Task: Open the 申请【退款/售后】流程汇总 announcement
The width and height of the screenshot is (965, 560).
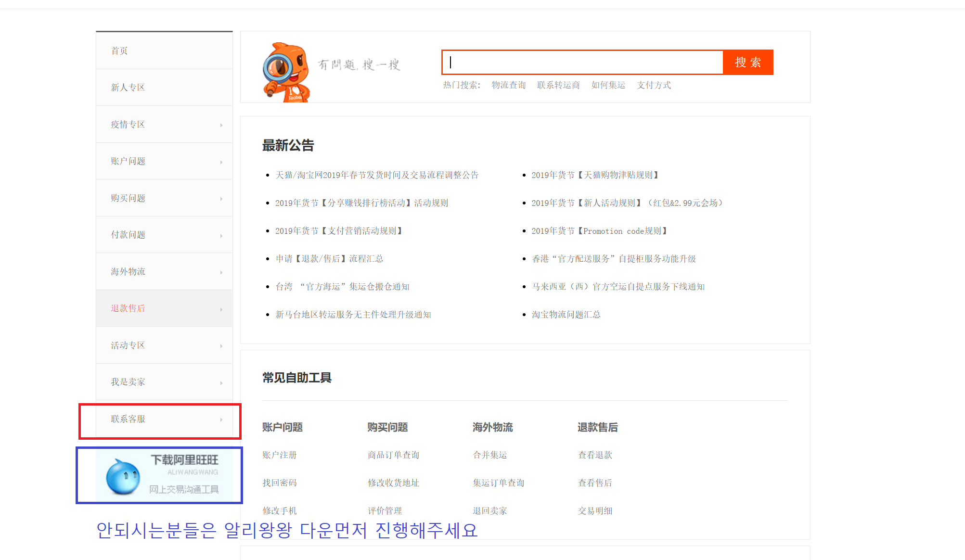Action: [329, 259]
